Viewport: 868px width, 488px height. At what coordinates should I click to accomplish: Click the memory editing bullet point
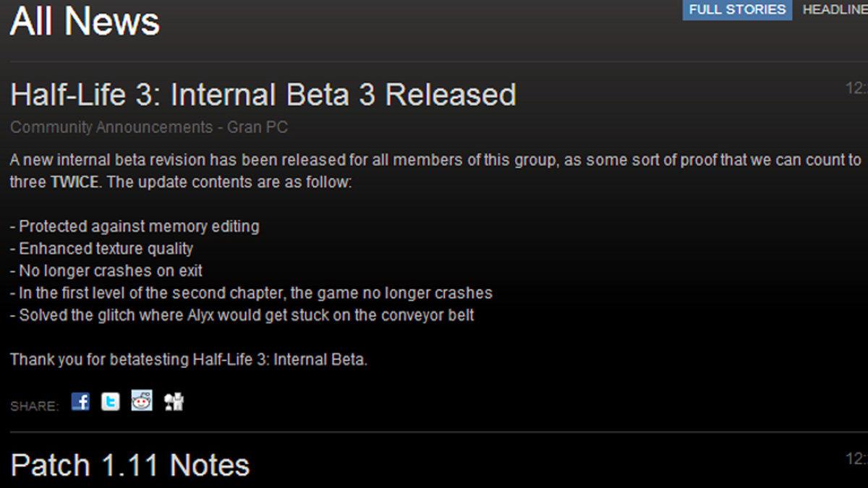click(x=134, y=226)
